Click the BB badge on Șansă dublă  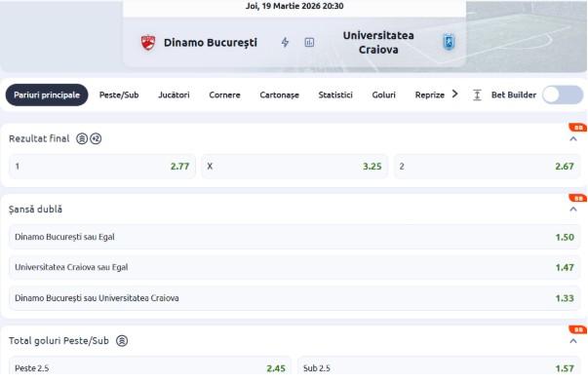(578, 198)
